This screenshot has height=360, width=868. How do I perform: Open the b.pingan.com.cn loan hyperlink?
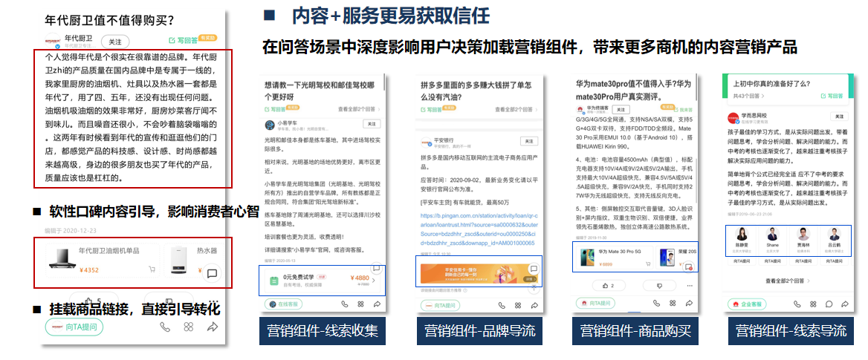(478, 229)
